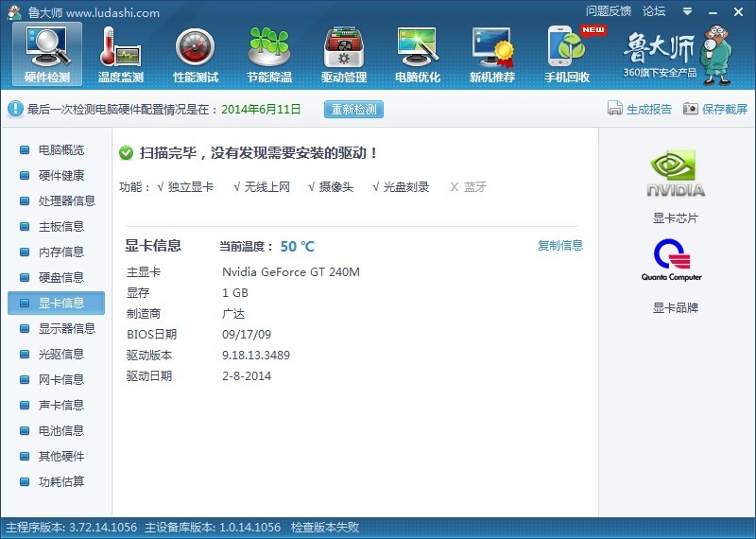Click the BIOS date 09/17/09 value
This screenshot has width=756, height=539.
click(247, 335)
